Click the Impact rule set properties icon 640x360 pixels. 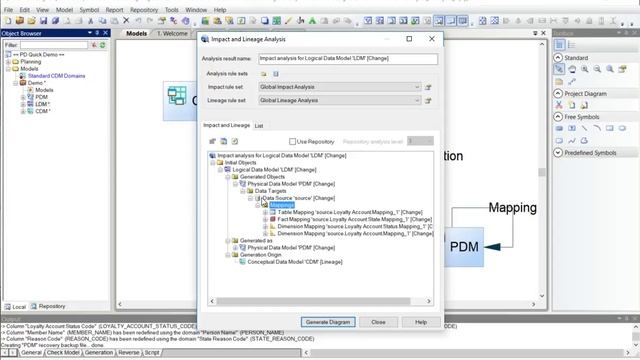(x=428, y=87)
